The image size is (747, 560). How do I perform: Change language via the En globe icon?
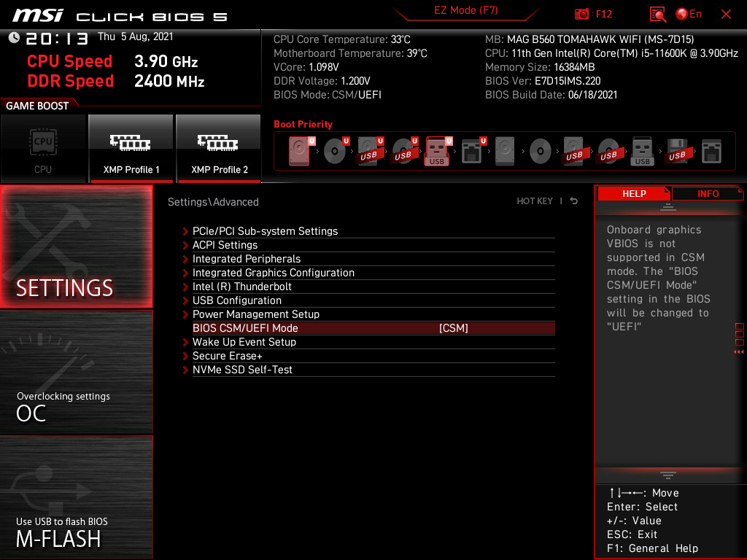(x=689, y=15)
